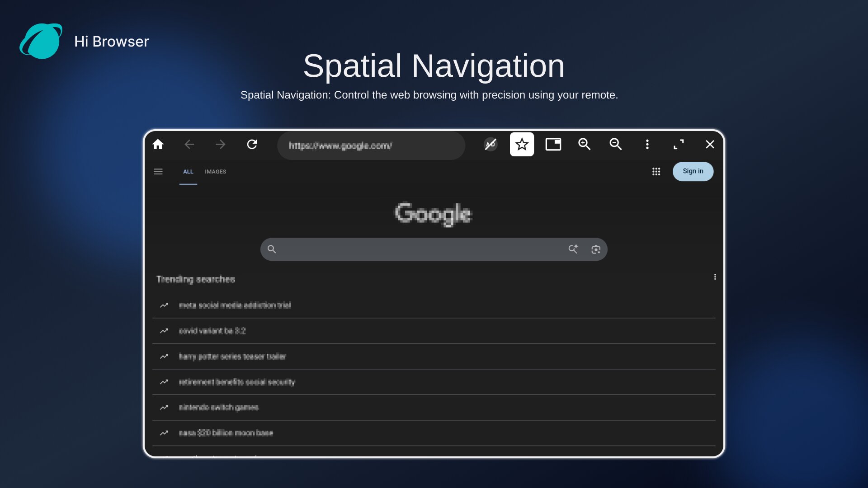Screen dimensions: 868x488
Task: Open the browser three-dot overflow menu
Action: tap(647, 145)
